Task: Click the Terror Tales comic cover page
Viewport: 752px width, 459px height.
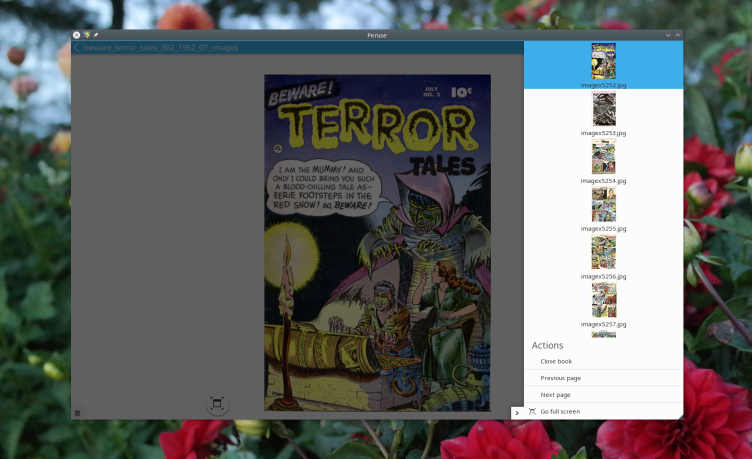Action: [377, 242]
